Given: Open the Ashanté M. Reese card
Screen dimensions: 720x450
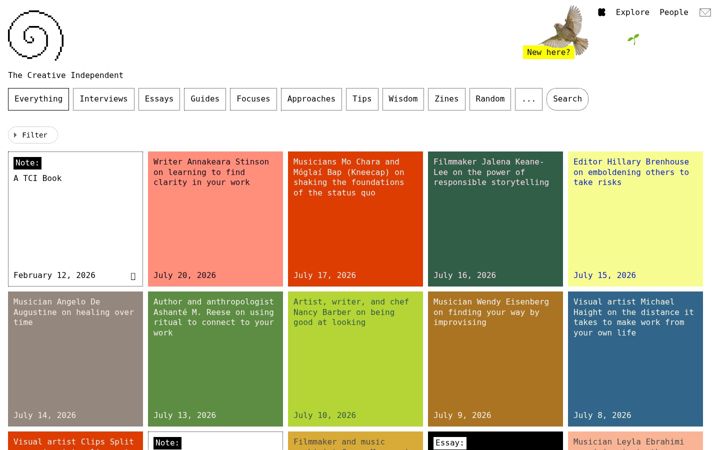Looking at the screenshot, I should pyautogui.click(x=215, y=359).
